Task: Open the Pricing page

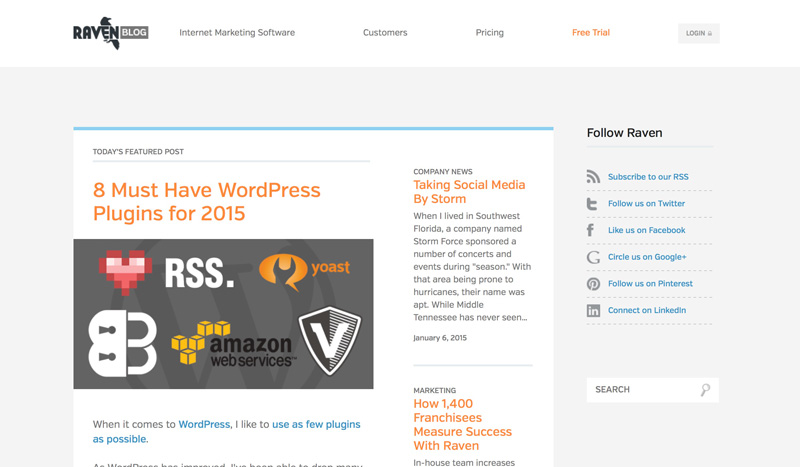Action: pos(489,33)
